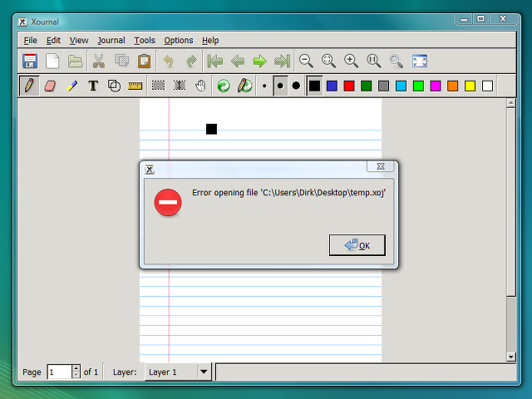532x399 pixels.
Task: Click the Zoom in magnifier
Action: [x=351, y=61]
